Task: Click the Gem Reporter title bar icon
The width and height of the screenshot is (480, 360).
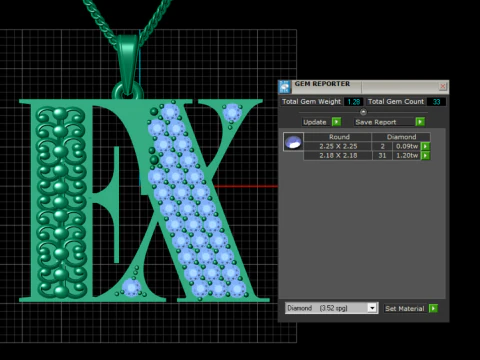Action: 284,87
